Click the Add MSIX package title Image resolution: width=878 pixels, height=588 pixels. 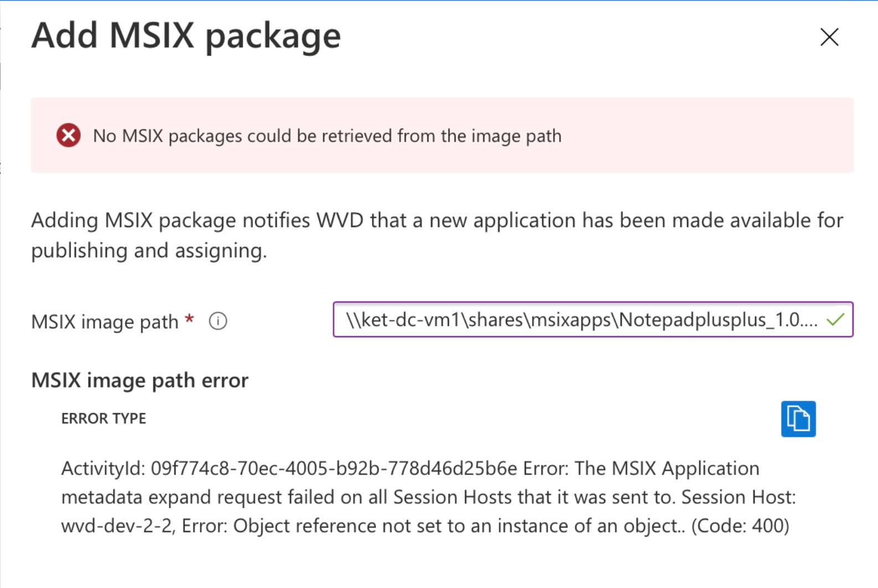186,36
